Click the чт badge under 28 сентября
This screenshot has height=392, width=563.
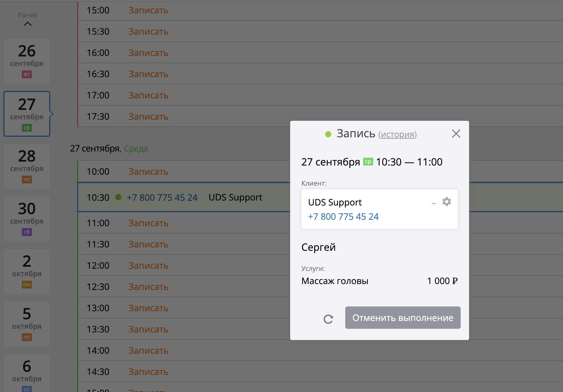pos(27,180)
